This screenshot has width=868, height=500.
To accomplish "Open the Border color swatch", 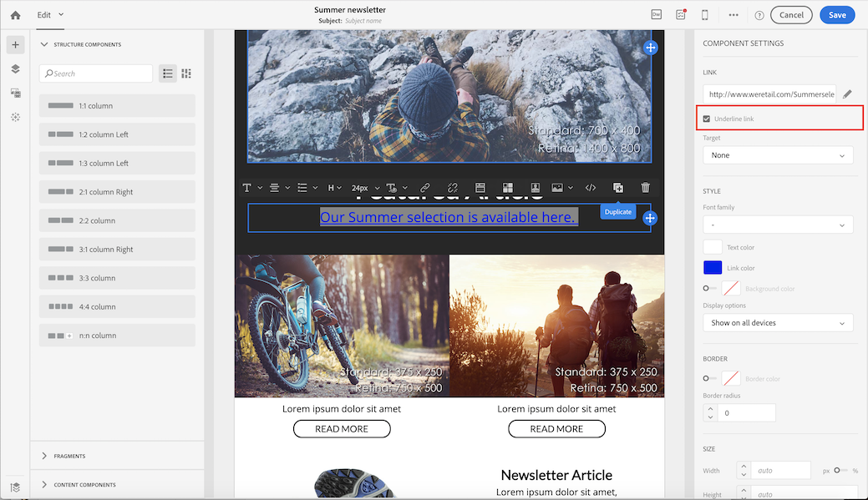I will pyautogui.click(x=731, y=378).
